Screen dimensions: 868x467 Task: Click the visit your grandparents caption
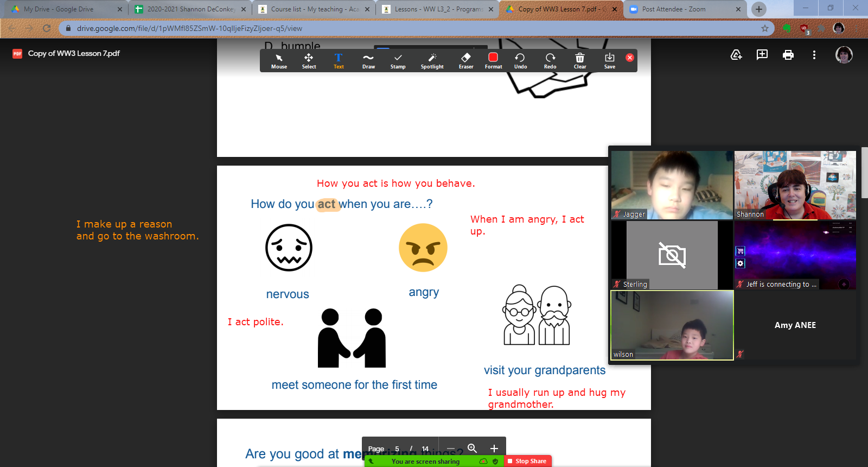click(x=545, y=370)
